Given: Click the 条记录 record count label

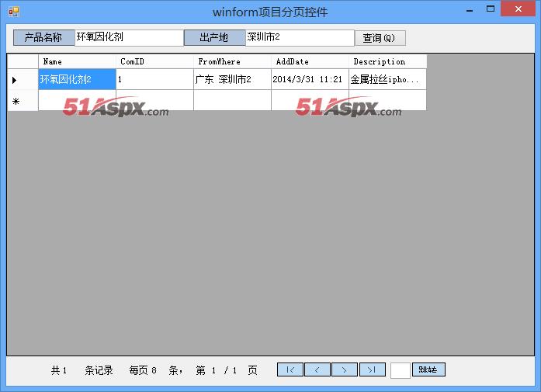Looking at the screenshot, I should (99, 370).
